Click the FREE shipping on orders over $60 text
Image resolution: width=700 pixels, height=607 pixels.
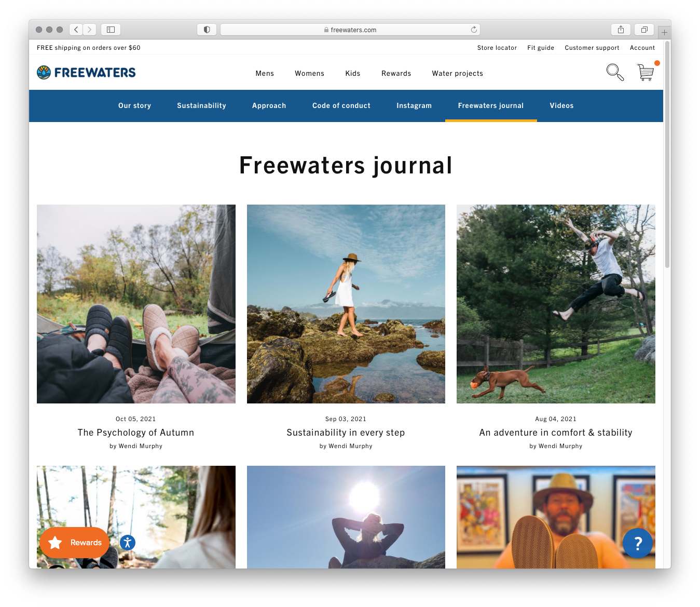89,48
